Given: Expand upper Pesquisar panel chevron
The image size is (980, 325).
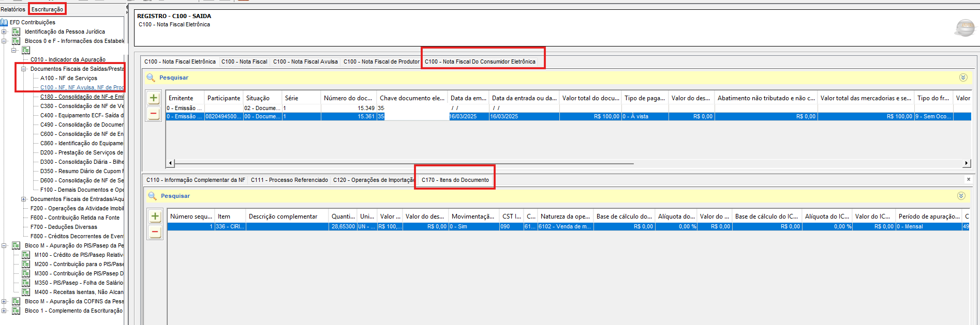Looking at the screenshot, I should (x=963, y=78).
